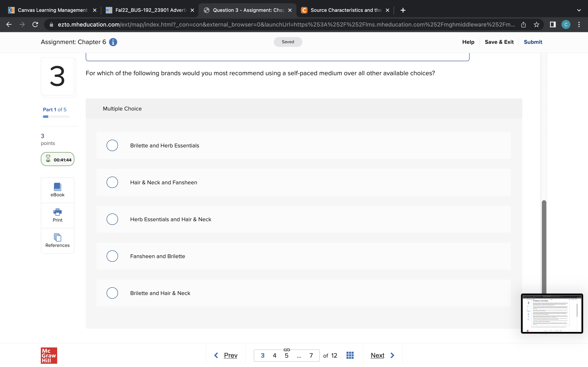588x367 pixels.
Task: Open Chrome three-dot menu
Action: pyautogui.click(x=579, y=24)
